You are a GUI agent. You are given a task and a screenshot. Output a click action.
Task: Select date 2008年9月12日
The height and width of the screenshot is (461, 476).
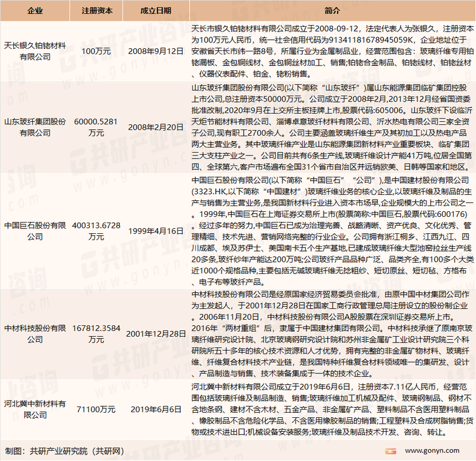156,51
